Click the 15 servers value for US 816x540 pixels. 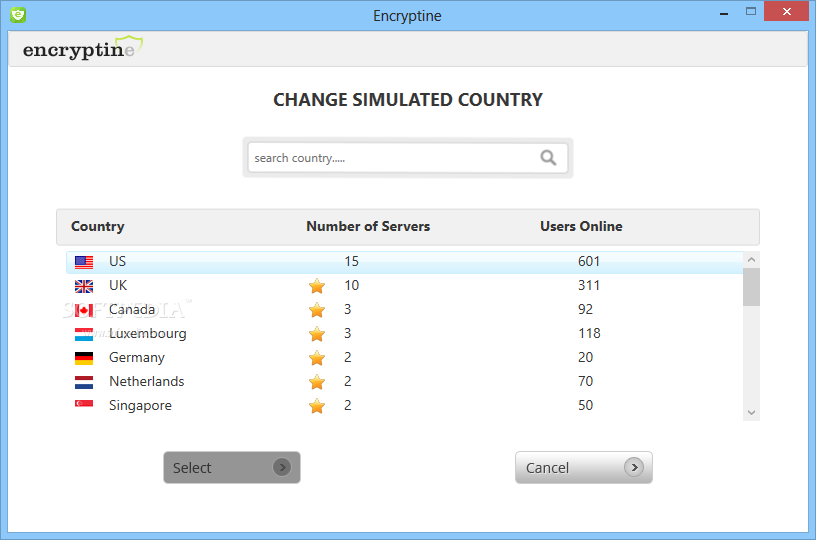coord(351,261)
